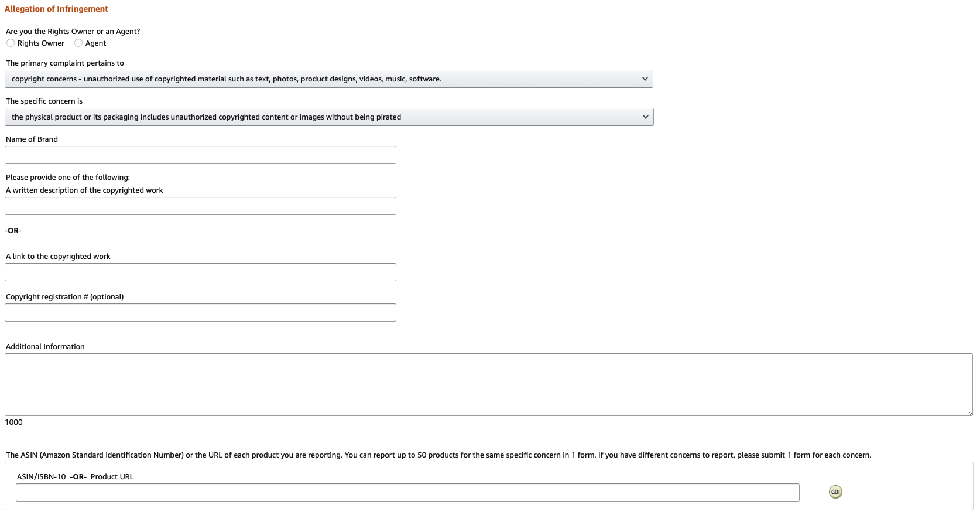Click the 'A written description of the copyrighted work' label
This screenshot has height=515, width=980.
(84, 190)
